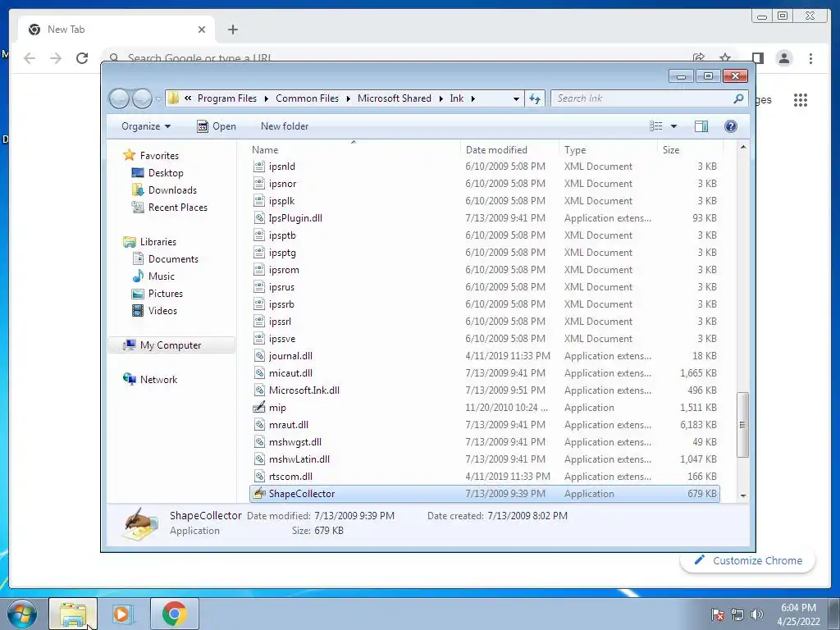Viewport: 840px width, 630px height.
Task: Open Windows Media Player from taskbar
Action: click(x=122, y=614)
